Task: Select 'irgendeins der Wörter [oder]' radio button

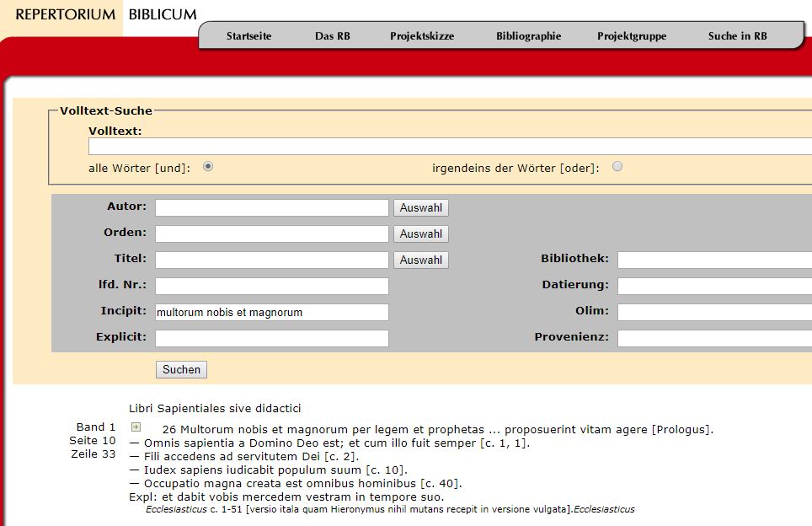Action: [x=617, y=166]
